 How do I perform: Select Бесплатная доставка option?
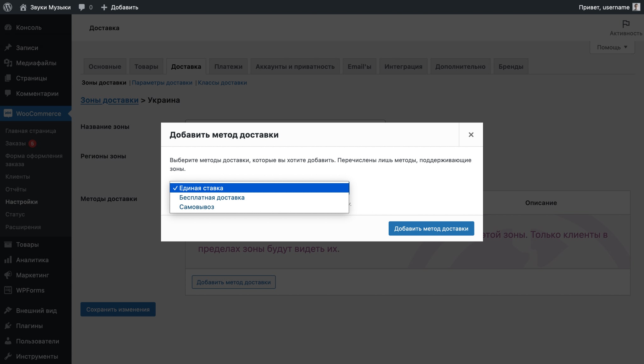(259, 197)
